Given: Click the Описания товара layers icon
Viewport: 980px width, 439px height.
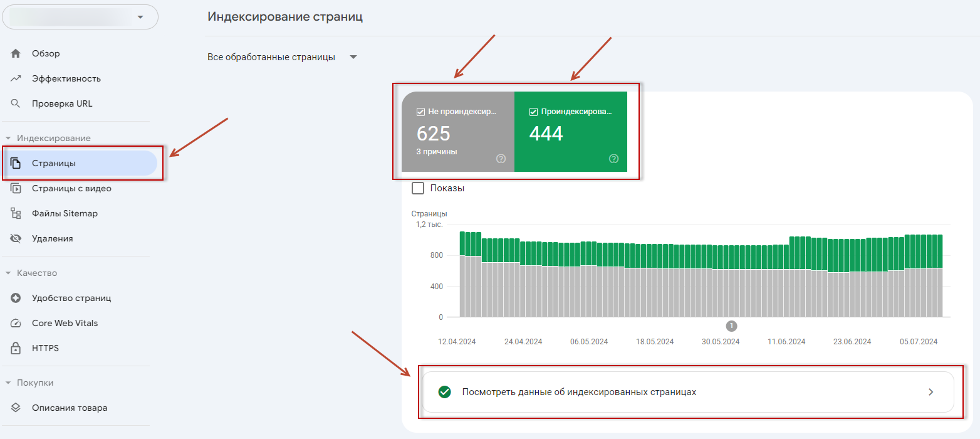Looking at the screenshot, I should click(x=16, y=408).
